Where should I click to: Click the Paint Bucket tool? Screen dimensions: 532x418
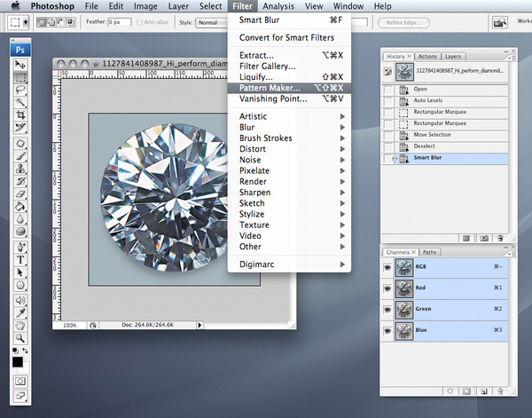coord(20,205)
